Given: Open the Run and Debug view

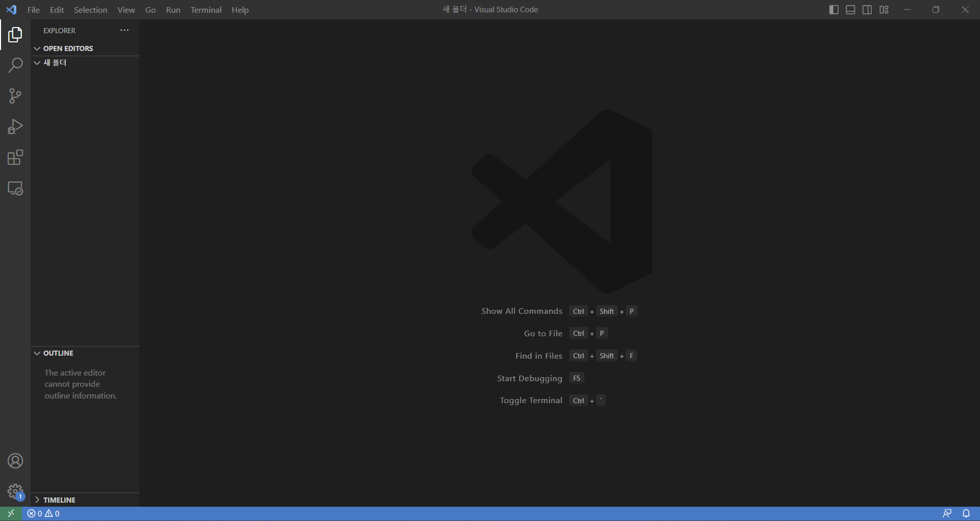Looking at the screenshot, I should 15,127.
